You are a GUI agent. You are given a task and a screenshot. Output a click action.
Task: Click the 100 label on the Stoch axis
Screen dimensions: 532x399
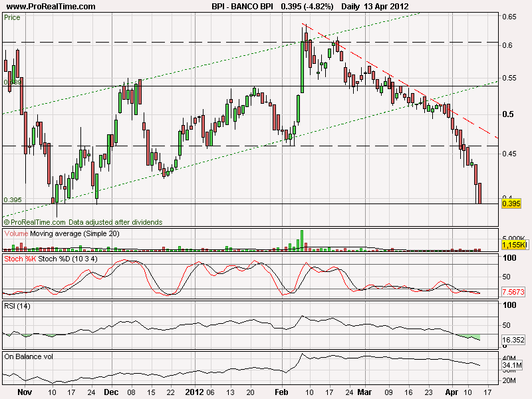509,258
